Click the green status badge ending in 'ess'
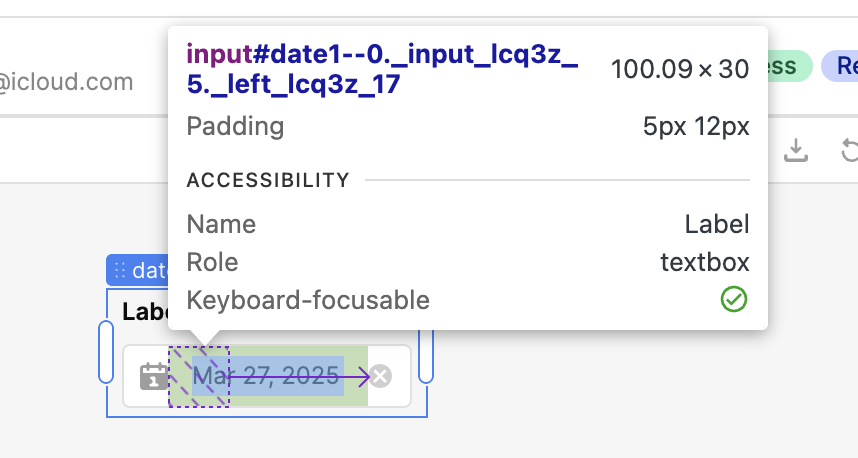858x458 pixels. pyautogui.click(x=790, y=66)
